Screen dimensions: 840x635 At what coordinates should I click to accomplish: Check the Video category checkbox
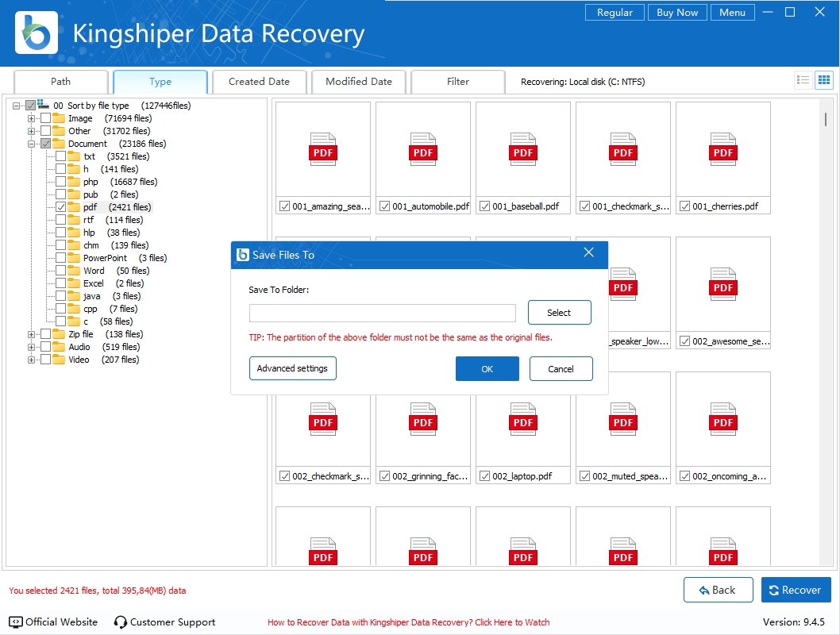[x=45, y=360]
